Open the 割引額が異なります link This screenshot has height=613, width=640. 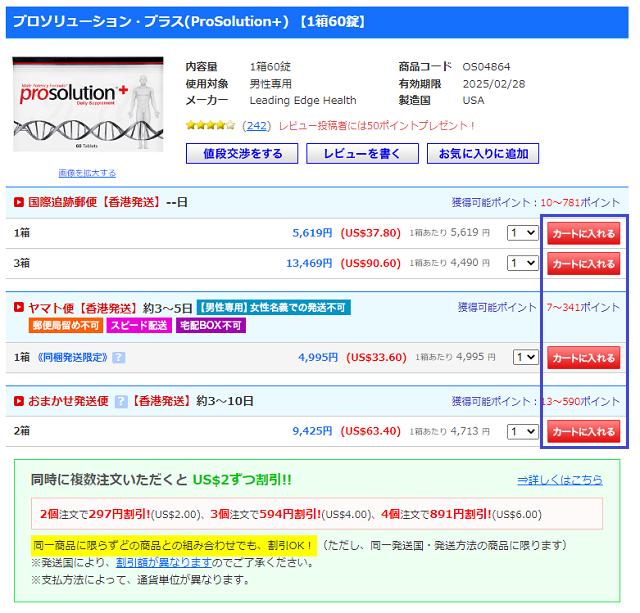point(164,562)
